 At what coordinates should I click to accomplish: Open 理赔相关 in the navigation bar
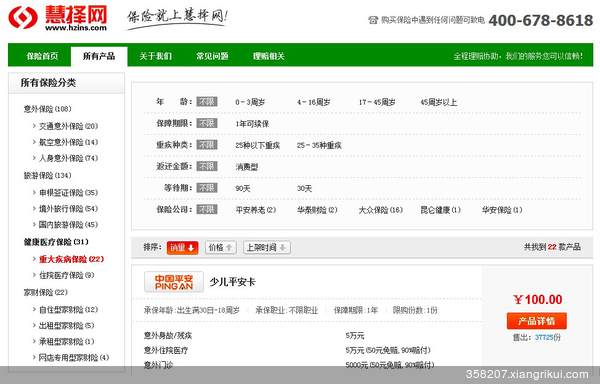point(269,56)
